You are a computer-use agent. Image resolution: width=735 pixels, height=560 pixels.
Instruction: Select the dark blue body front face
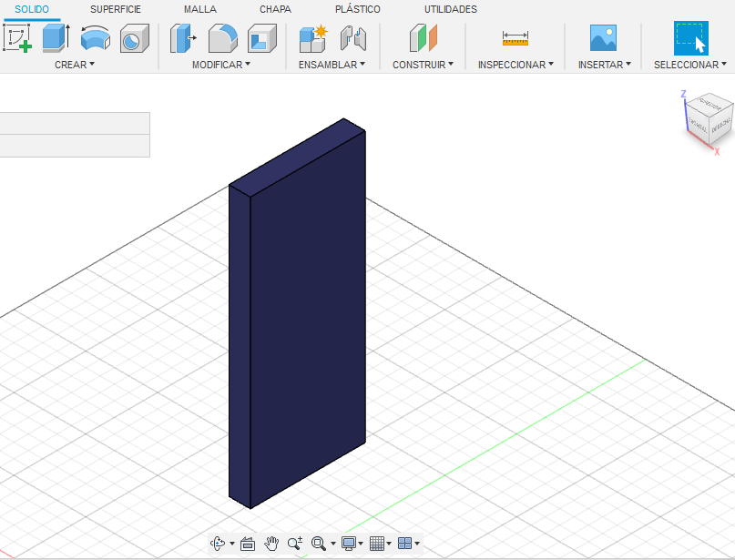pos(308,319)
